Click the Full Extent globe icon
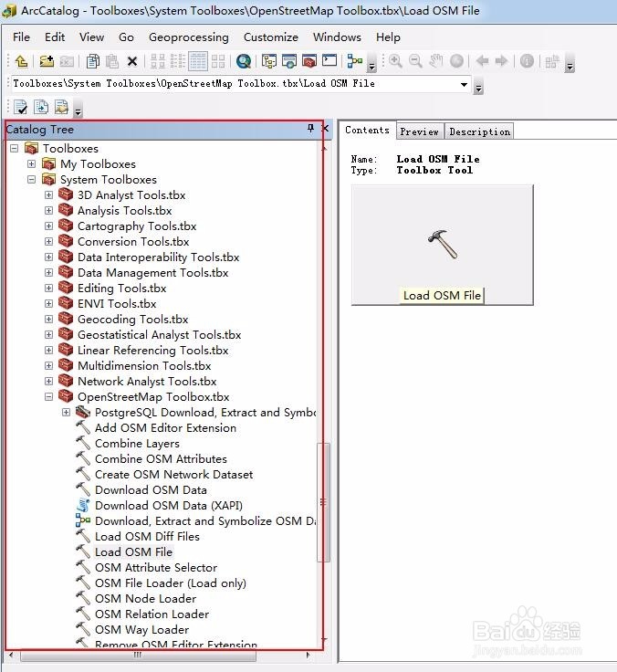The height and width of the screenshot is (672, 617). pyautogui.click(x=456, y=61)
